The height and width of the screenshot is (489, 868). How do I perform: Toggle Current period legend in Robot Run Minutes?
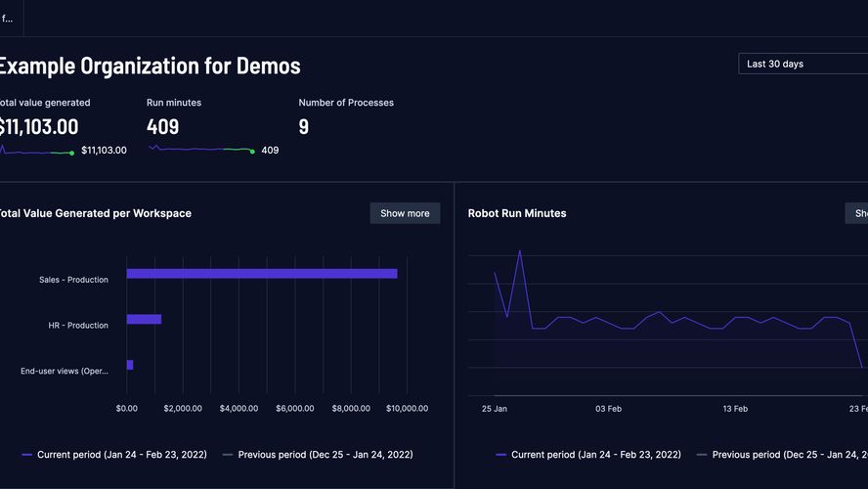(x=588, y=455)
